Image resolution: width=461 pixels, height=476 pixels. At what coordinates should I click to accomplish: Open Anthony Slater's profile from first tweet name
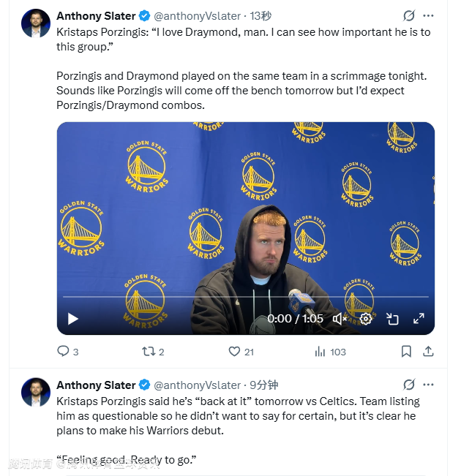pyautogui.click(x=96, y=16)
